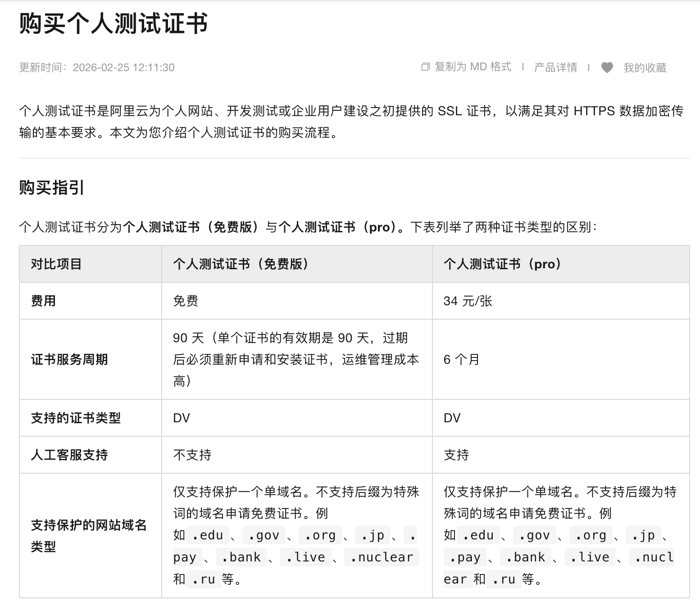This screenshot has height=606, width=700.
Task: Select the 复制为 MD 格式 option
Action: coord(471,67)
